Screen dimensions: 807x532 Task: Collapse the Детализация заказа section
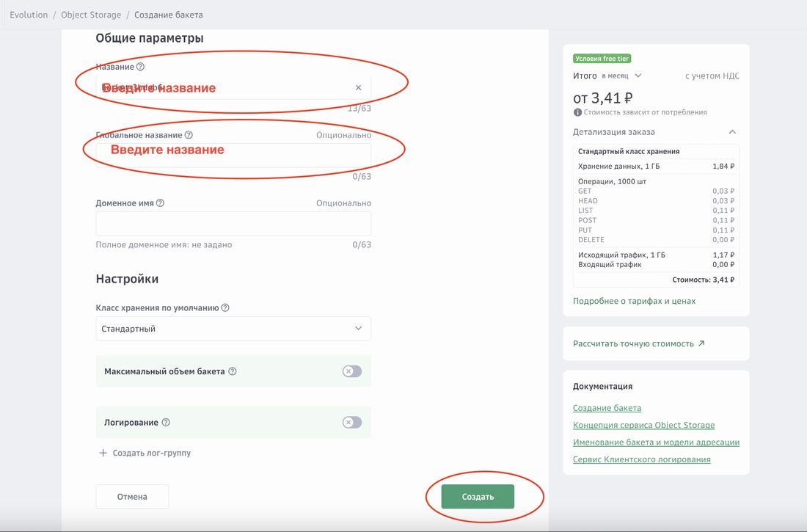pyautogui.click(x=732, y=132)
